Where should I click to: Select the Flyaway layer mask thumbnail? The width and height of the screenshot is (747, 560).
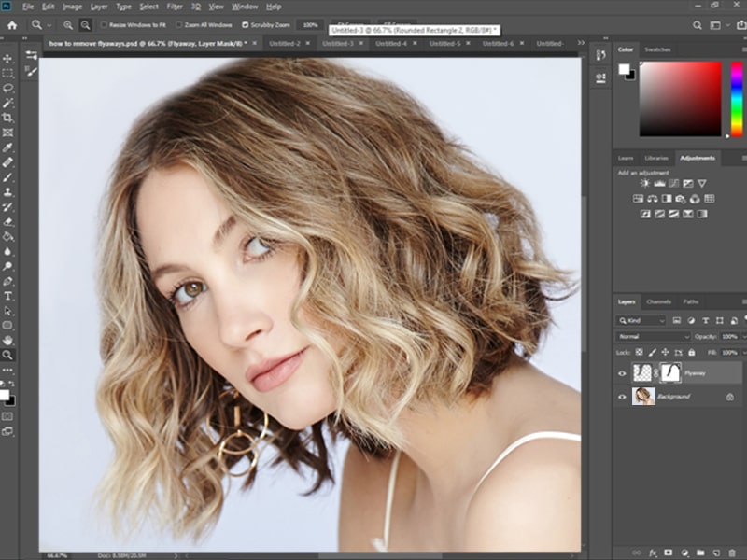[x=670, y=372]
